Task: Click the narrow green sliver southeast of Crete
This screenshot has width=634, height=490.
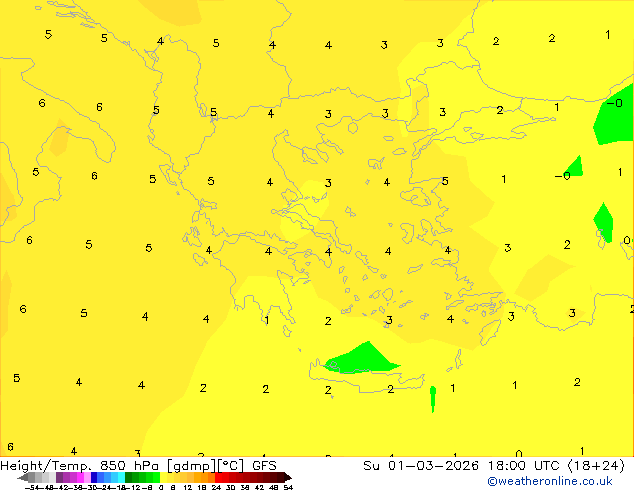Action: [433, 399]
